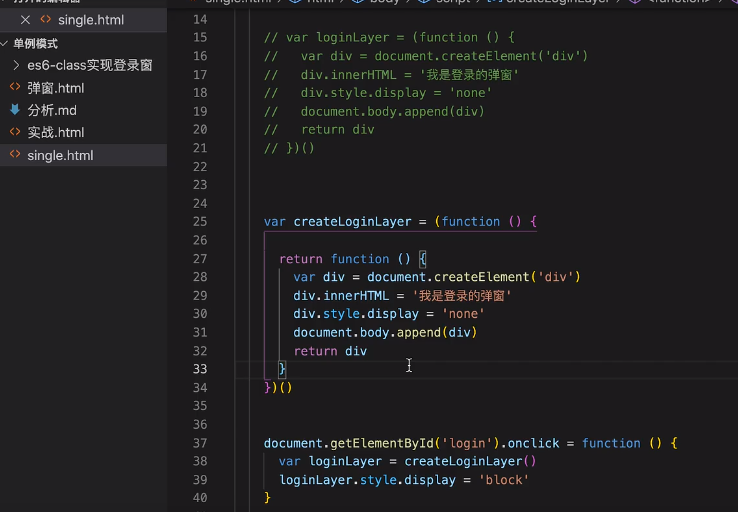Viewport: 738px width, 512px height.
Task: Collapse the 单例模式 folder section chevron
Action: click(5, 44)
